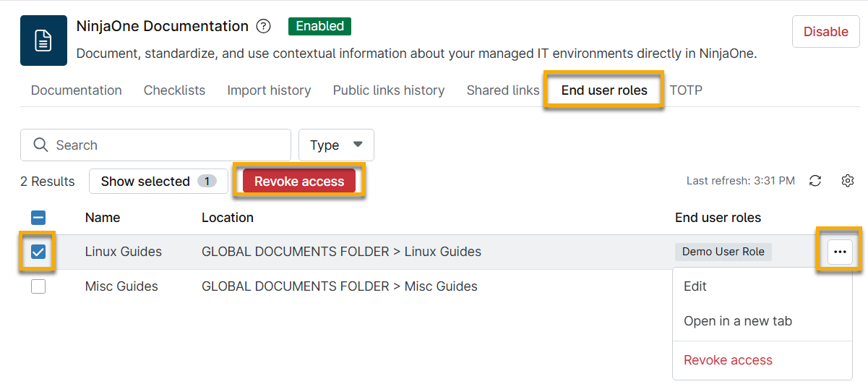The width and height of the screenshot is (868, 392).
Task: Click the End user roles column header
Action: [718, 218]
